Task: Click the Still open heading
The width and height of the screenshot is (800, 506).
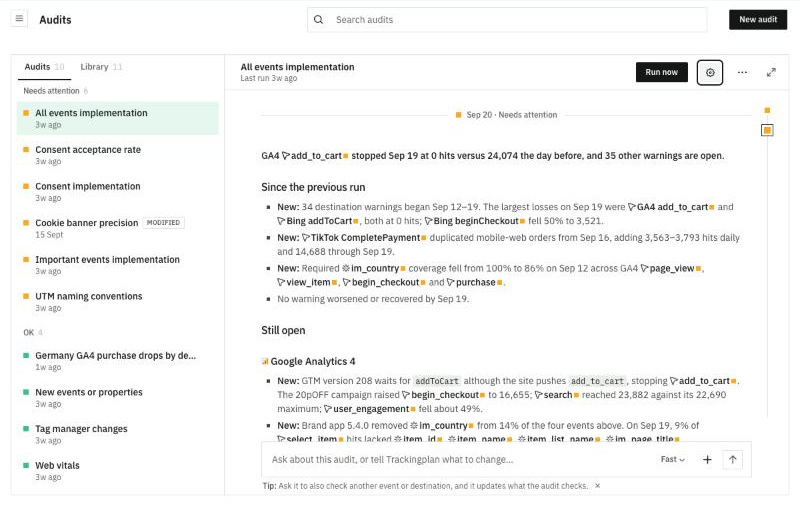Action: click(x=283, y=331)
